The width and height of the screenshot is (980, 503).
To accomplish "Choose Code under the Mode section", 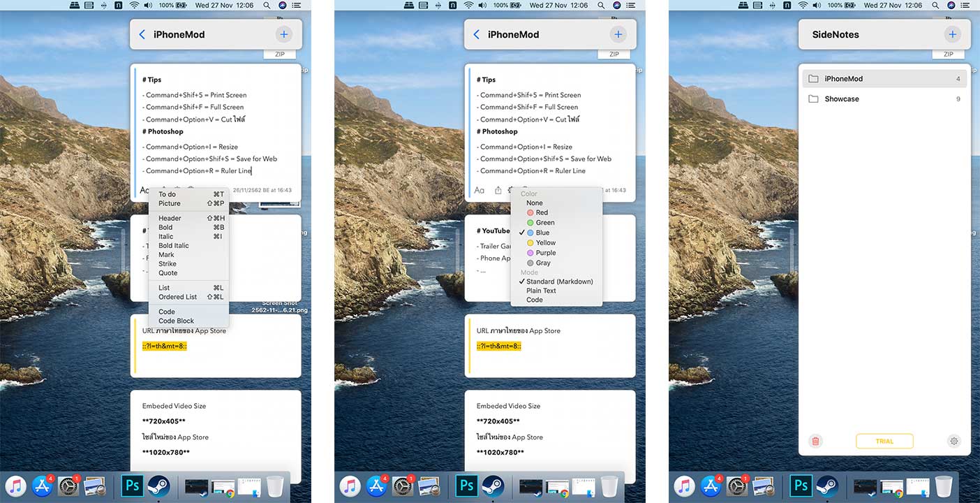I will click(x=534, y=300).
